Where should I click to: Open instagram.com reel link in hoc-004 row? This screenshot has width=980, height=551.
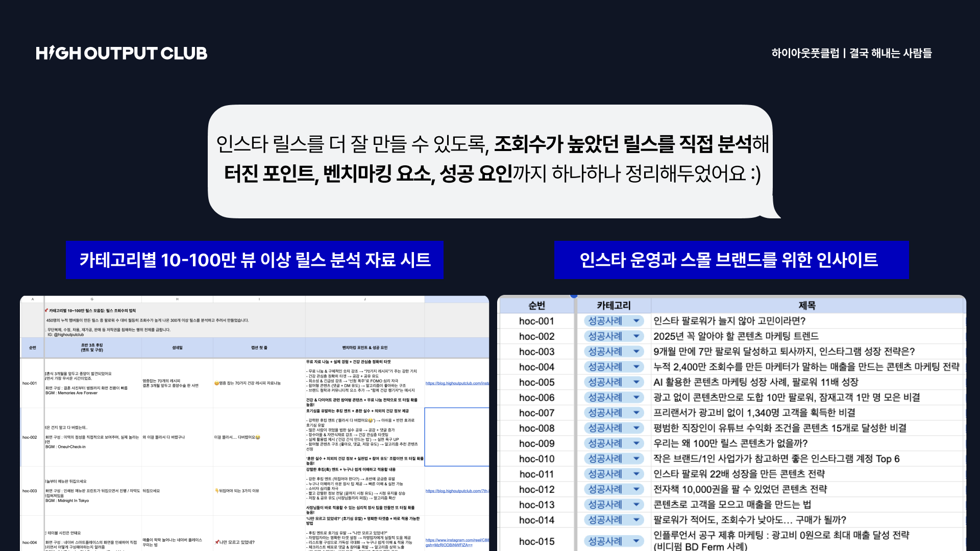click(457, 542)
